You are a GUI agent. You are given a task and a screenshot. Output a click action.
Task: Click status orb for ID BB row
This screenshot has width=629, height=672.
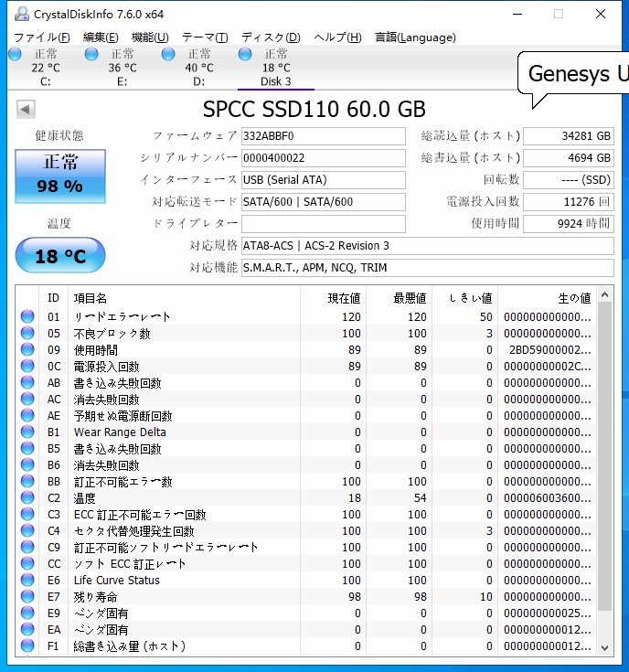[27, 481]
